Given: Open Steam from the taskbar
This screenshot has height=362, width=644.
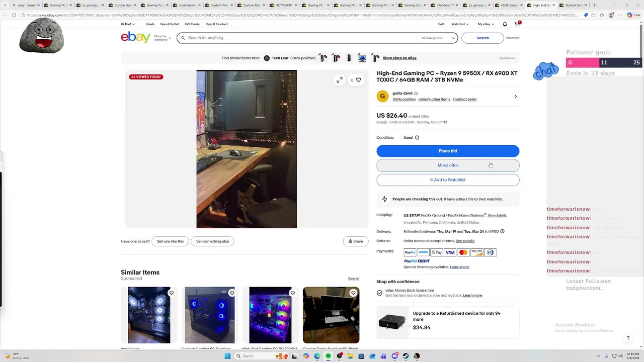Looking at the screenshot, I should 406,356.
